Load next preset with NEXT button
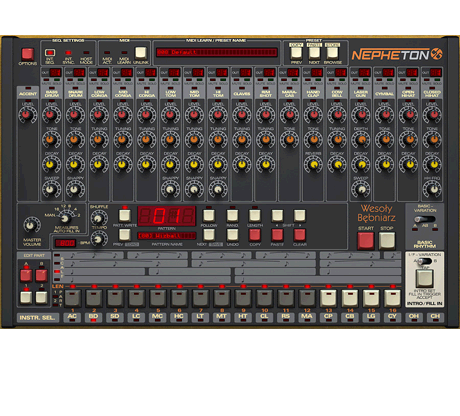This screenshot has width=460, height=416. coord(314,53)
